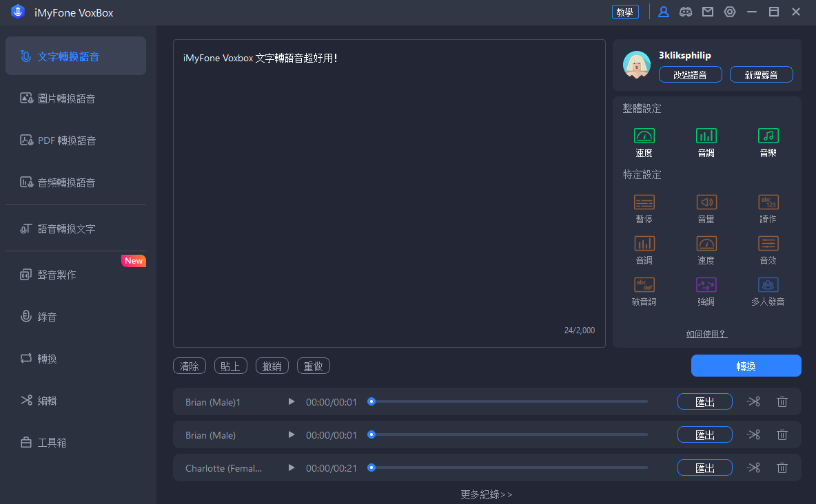This screenshot has height=504, width=816.
Task: Click the 撤銷 undo button
Action: tap(272, 366)
